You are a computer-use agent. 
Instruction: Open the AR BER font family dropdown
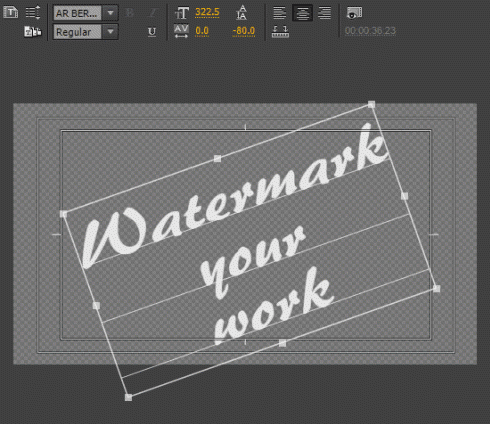point(110,13)
